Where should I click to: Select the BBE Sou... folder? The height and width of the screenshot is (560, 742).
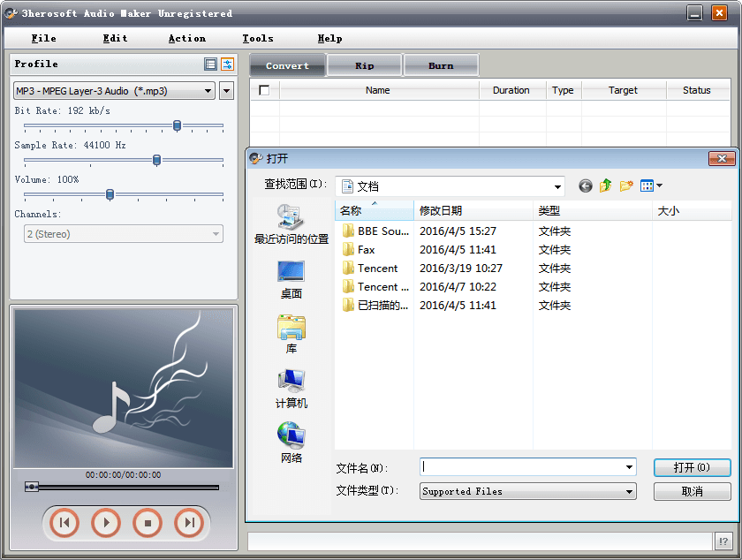(375, 231)
